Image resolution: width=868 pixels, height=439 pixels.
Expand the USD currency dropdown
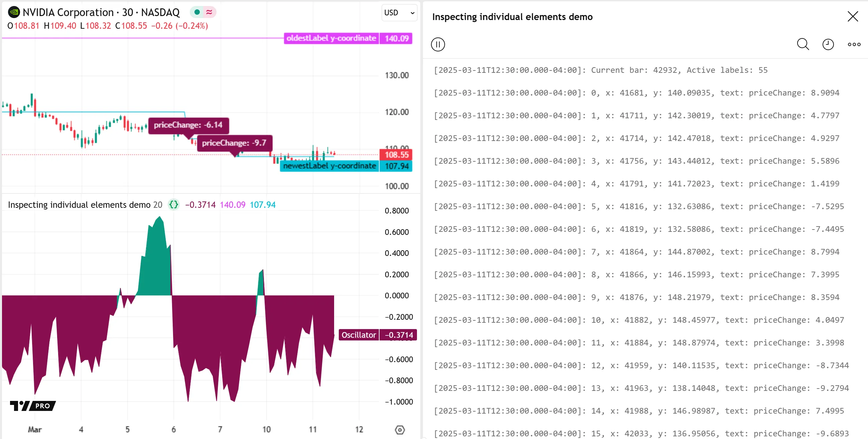(x=399, y=13)
